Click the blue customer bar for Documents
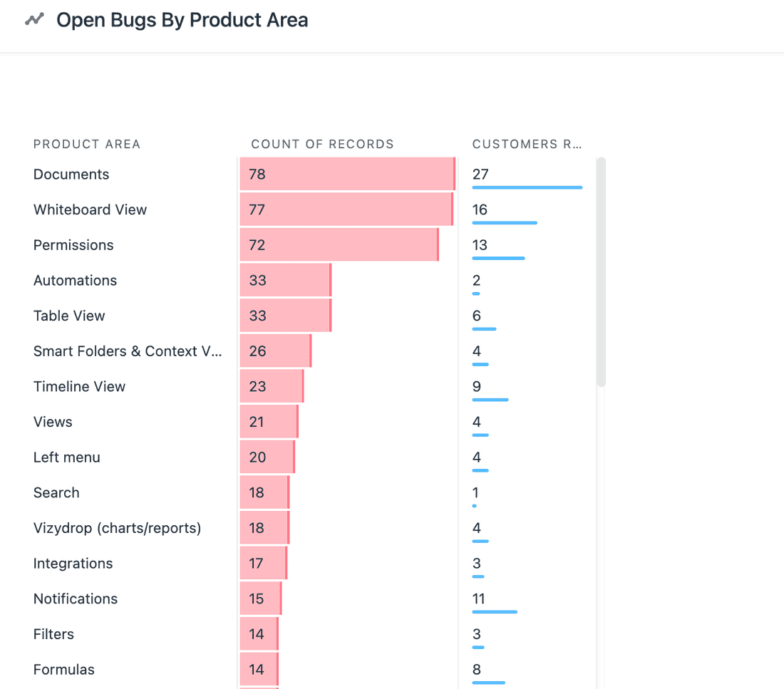 (527, 187)
